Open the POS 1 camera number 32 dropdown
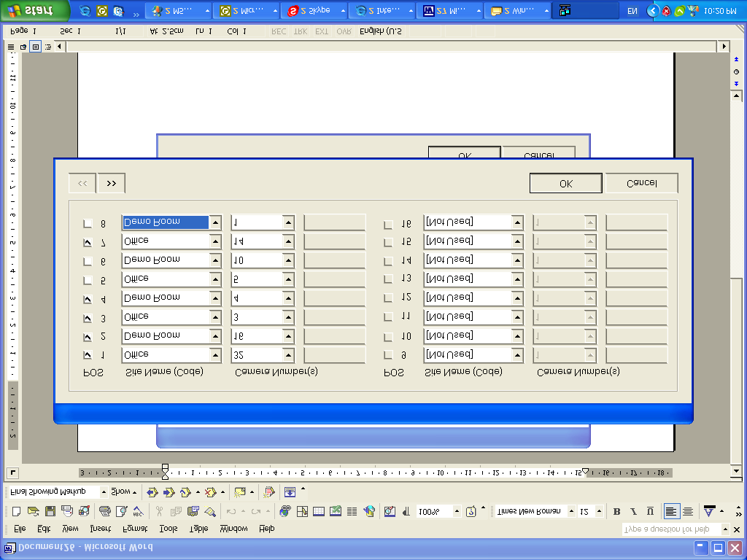This screenshot has width=747, height=560. click(x=288, y=355)
